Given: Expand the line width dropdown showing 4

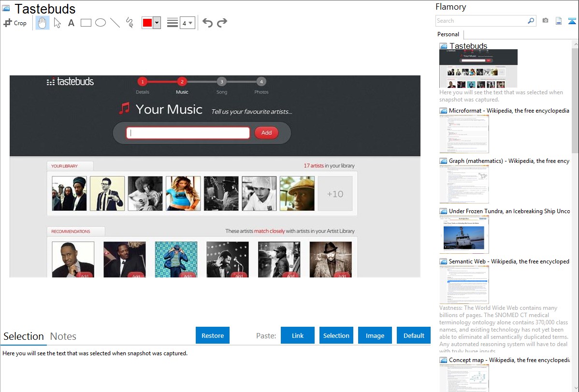Looking at the screenshot, I should (188, 23).
